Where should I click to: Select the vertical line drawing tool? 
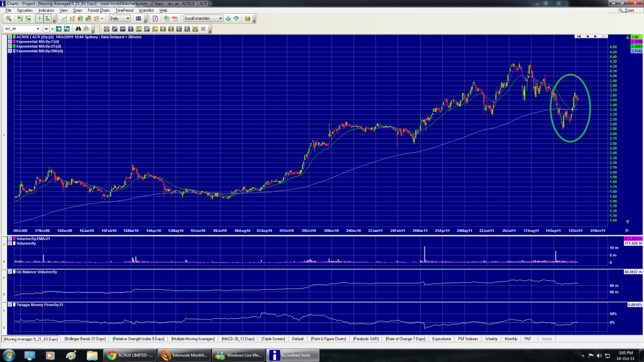131,29
